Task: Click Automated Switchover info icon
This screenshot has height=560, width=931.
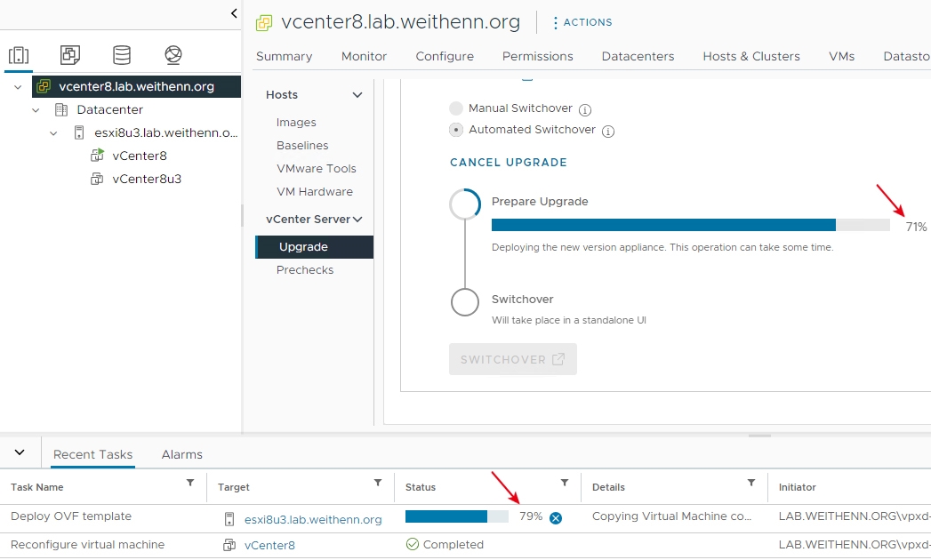Action: tap(608, 132)
